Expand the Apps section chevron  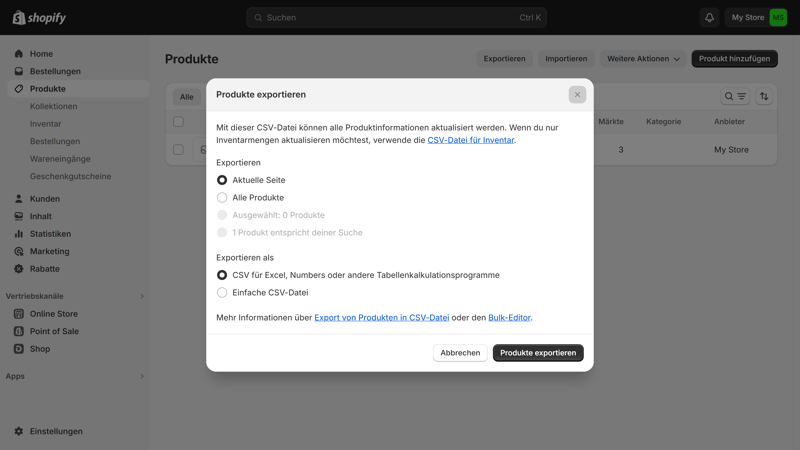point(142,376)
